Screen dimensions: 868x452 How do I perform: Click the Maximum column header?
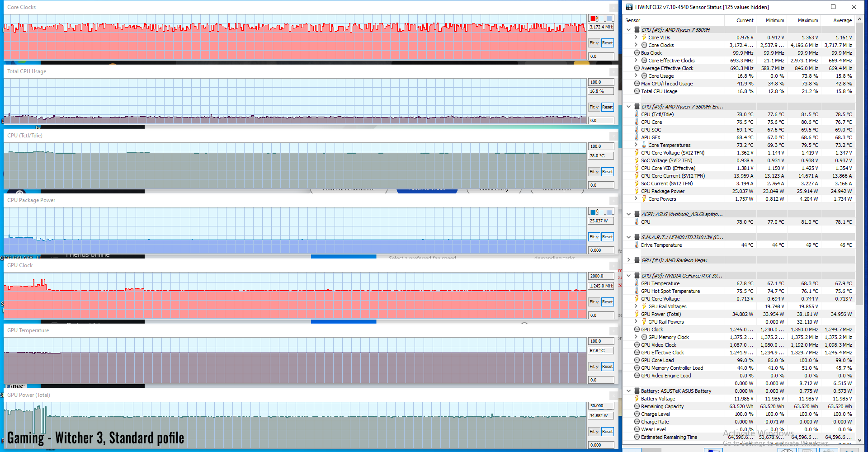click(x=807, y=20)
